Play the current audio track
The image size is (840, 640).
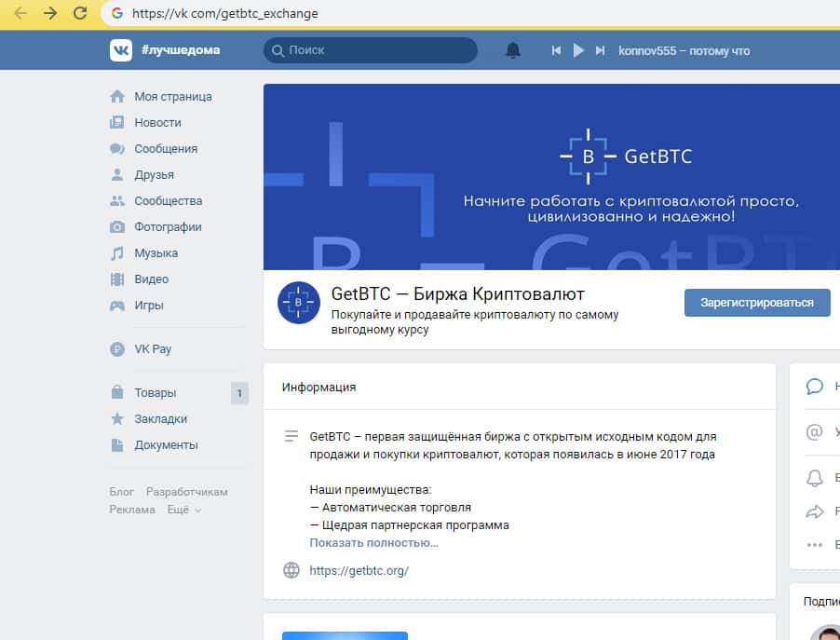click(578, 50)
